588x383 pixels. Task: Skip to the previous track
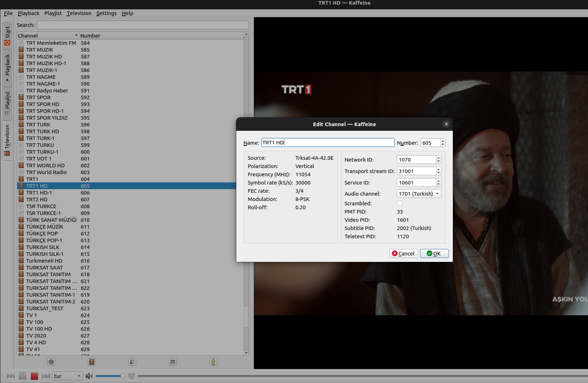coord(11,376)
